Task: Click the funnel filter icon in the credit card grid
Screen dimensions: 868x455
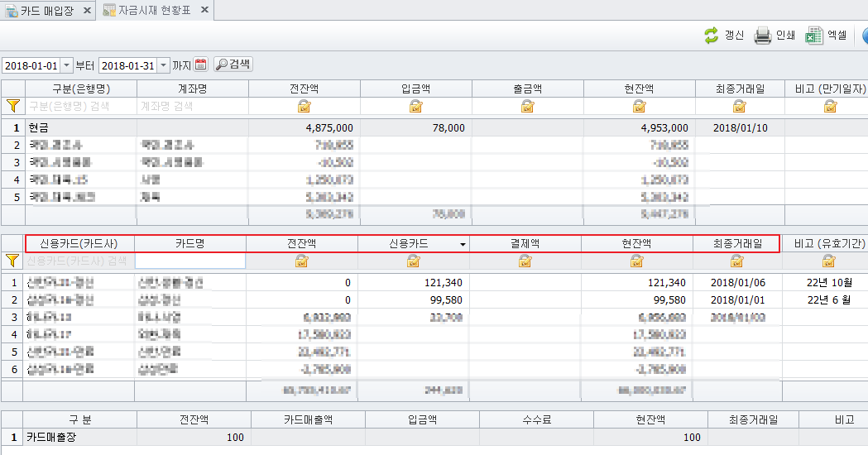Action: pos(12,261)
